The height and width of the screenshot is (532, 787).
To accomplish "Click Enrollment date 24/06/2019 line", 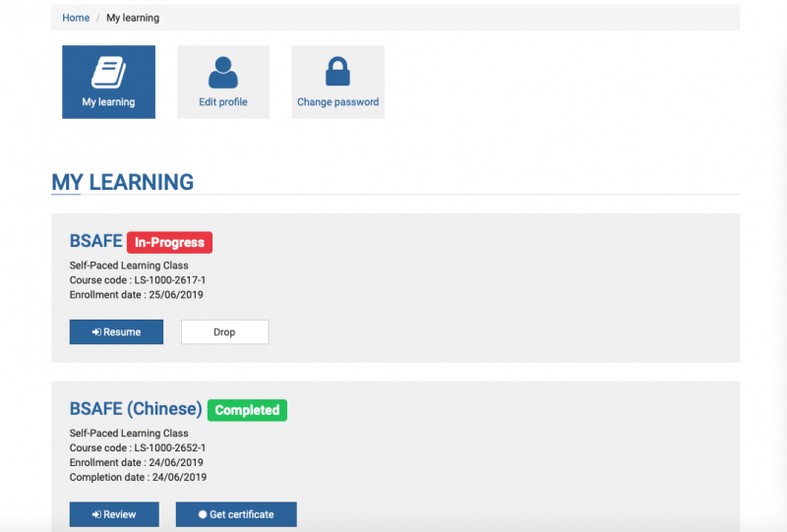I will point(137,462).
